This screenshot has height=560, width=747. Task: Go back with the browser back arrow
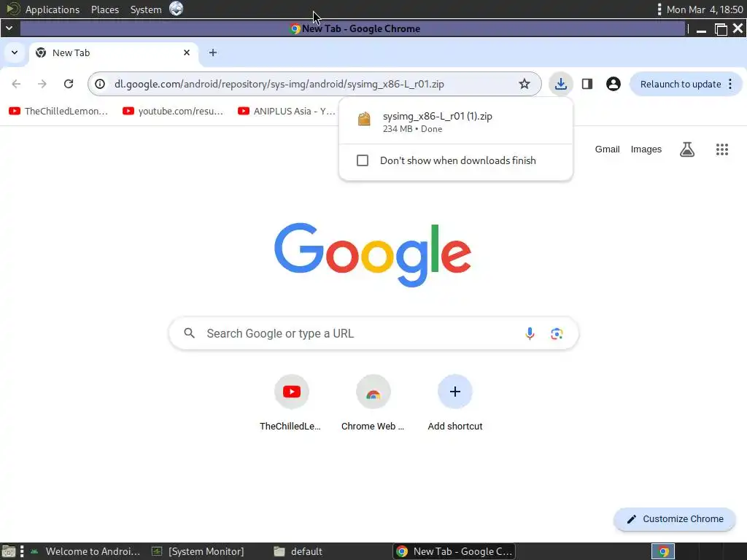pyautogui.click(x=16, y=84)
